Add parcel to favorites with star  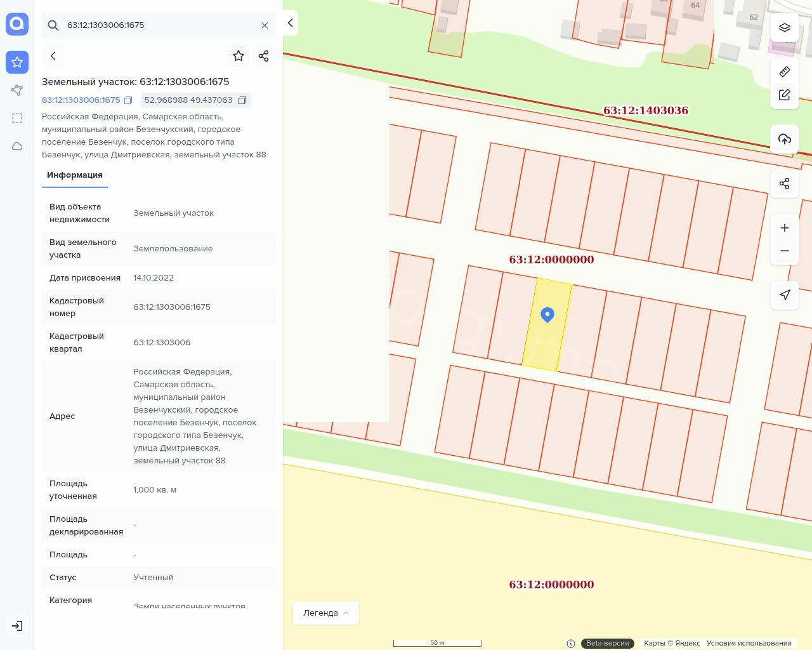(x=239, y=56)
